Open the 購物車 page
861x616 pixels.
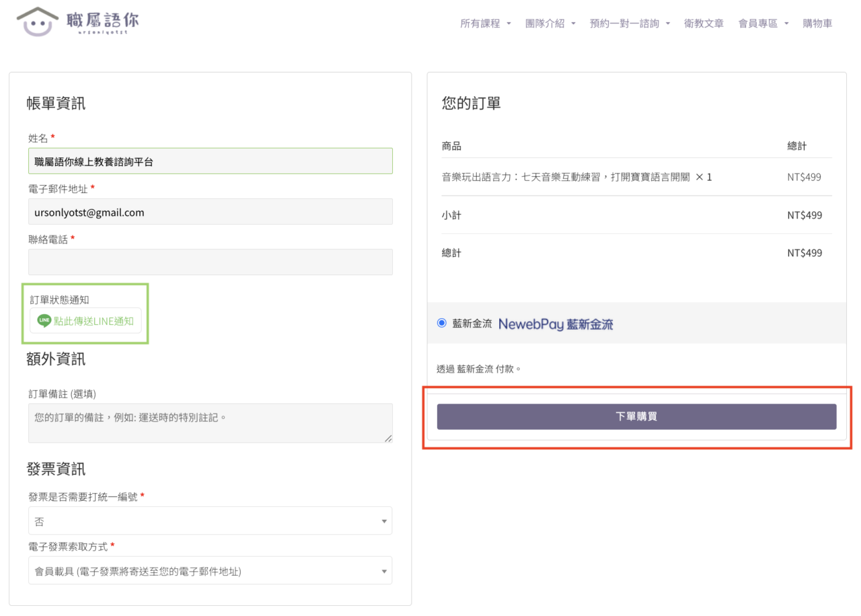tap(817, 24)
